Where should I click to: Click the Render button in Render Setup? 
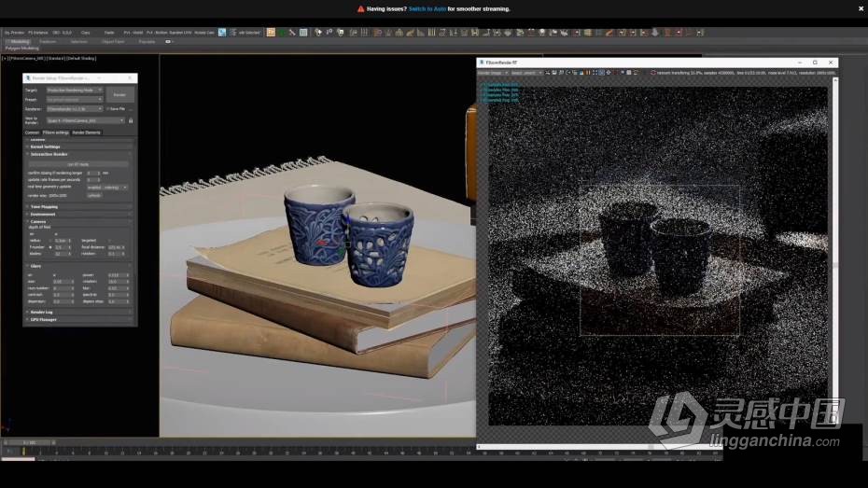(x=119, y=94)
